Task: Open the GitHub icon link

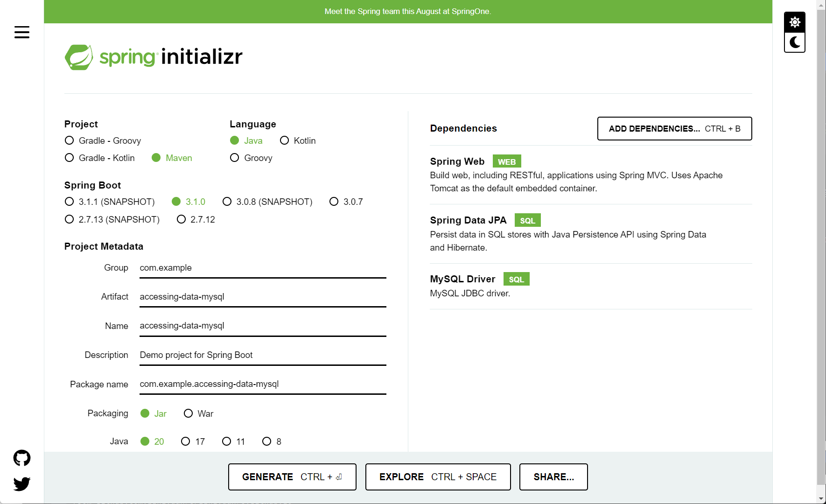Action: click(x=22, y=458)
